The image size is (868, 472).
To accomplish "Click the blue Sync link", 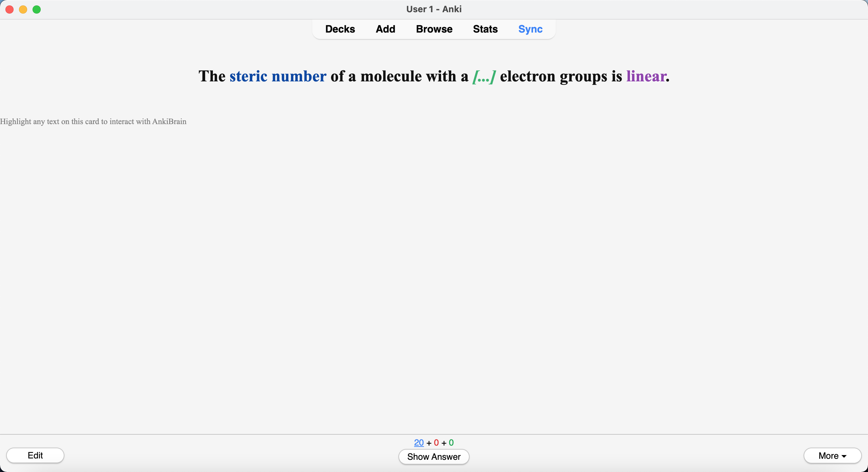I will point(530,29).
